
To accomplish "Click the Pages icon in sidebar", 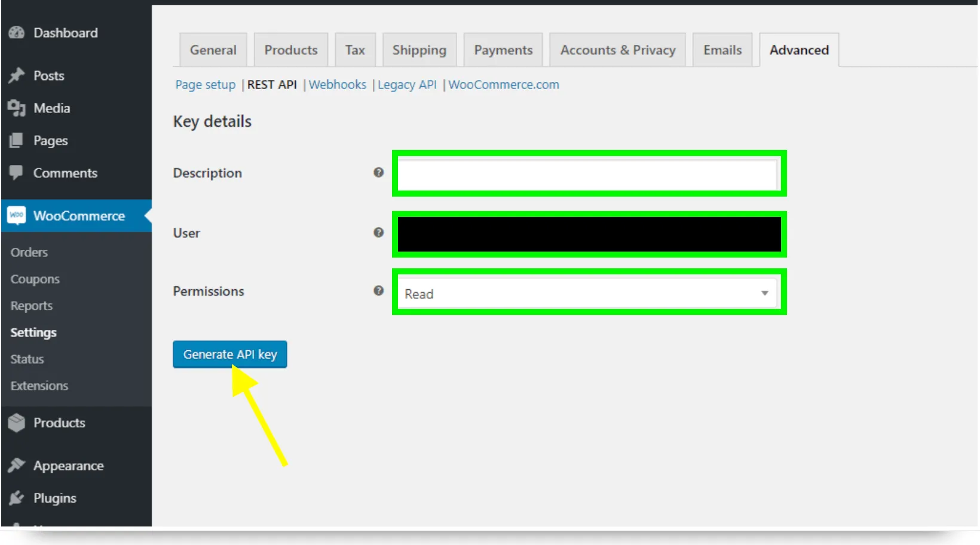I will pos(17,140).
